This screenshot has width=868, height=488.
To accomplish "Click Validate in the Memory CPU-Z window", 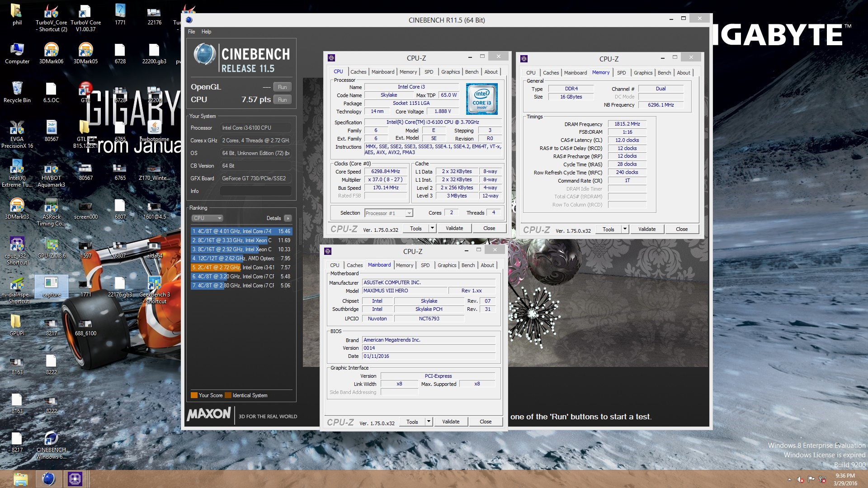I will pyautogui.click(x=647, y=229).
